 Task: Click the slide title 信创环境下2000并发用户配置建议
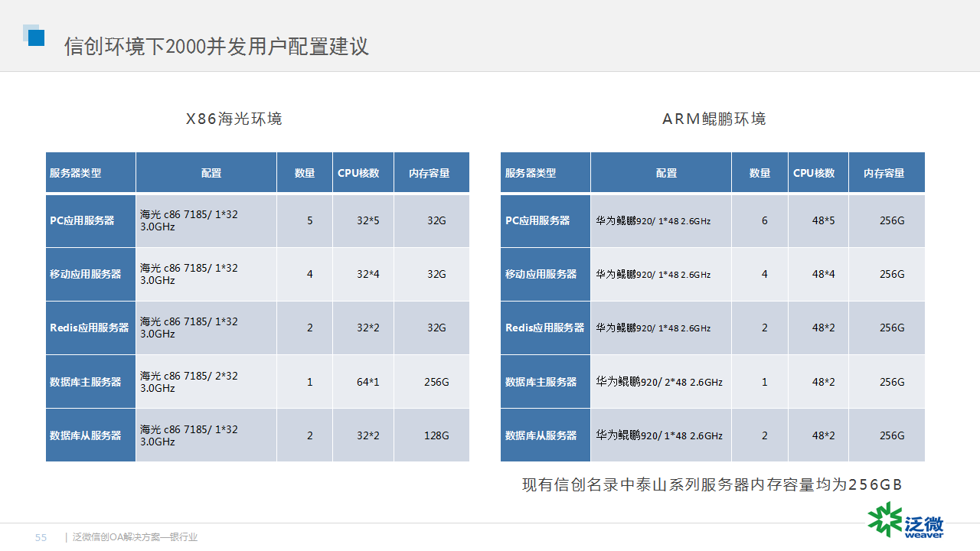[x=216, y=47]
